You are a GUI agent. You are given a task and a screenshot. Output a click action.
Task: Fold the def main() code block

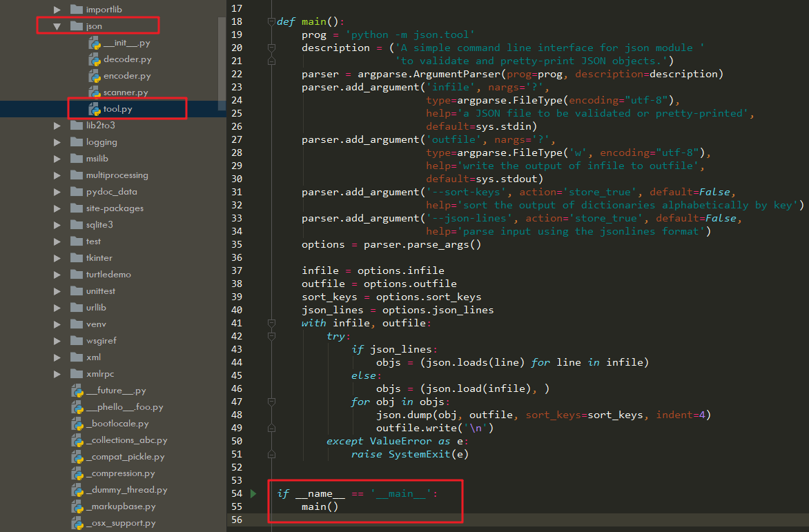(271, 21)
